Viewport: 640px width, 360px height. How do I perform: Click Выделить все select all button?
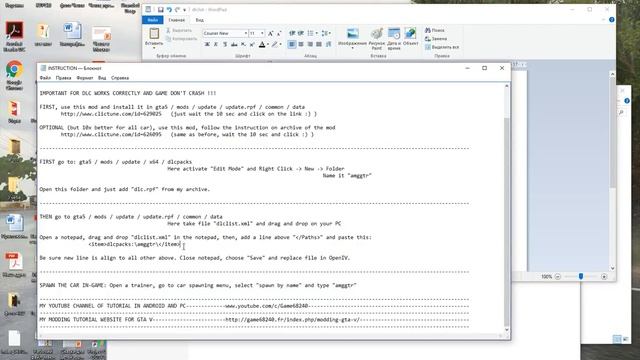pyautogui.click(x=442, y=47)
